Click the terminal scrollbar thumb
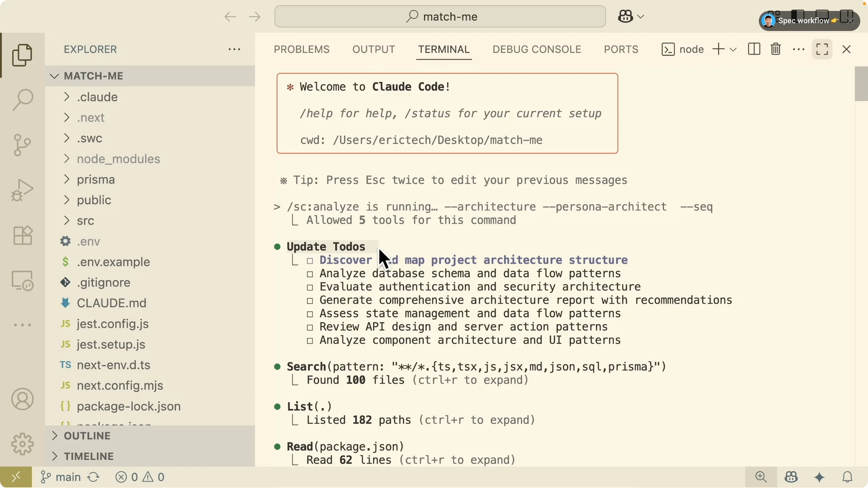This screenshot has height=488, width=868. (861, 84)
